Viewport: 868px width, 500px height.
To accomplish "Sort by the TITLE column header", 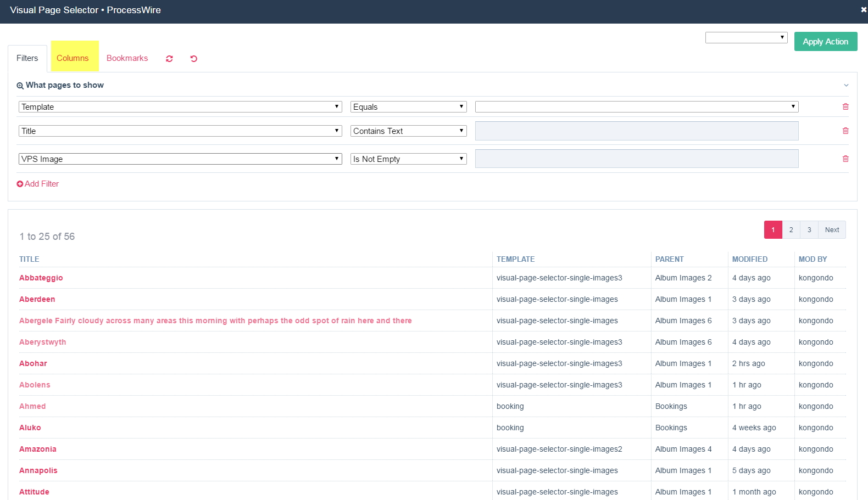I will pyautogui.click(x=30, y=259).
